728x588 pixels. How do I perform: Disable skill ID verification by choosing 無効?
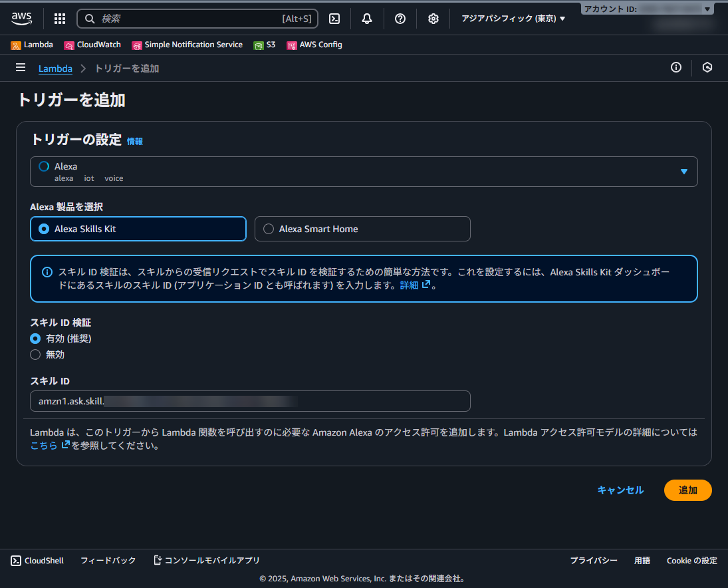point(35,355)
